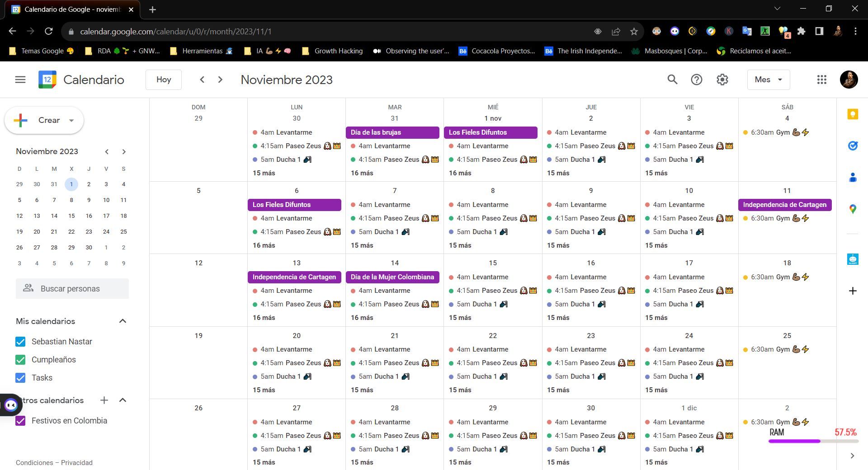This screenshot has height=470, width=868.
Task: Get add-ons with the plus icon
Action: [853, 291]
